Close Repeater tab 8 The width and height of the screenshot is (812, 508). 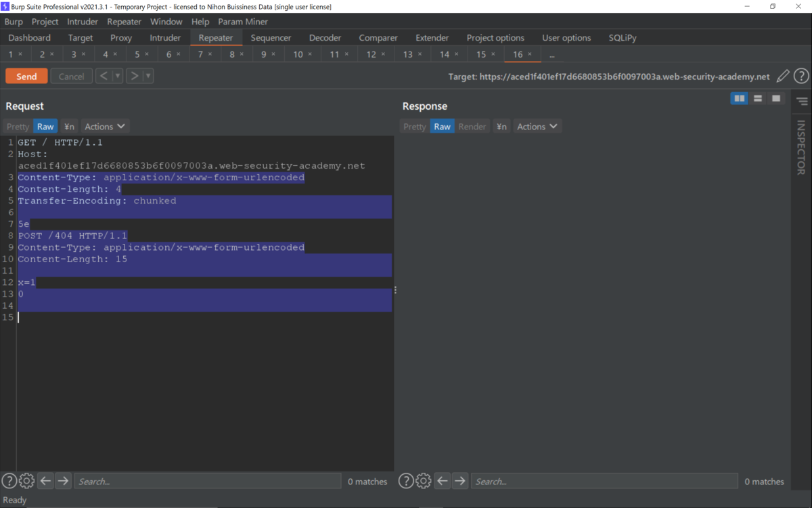[x=242, y=54]
